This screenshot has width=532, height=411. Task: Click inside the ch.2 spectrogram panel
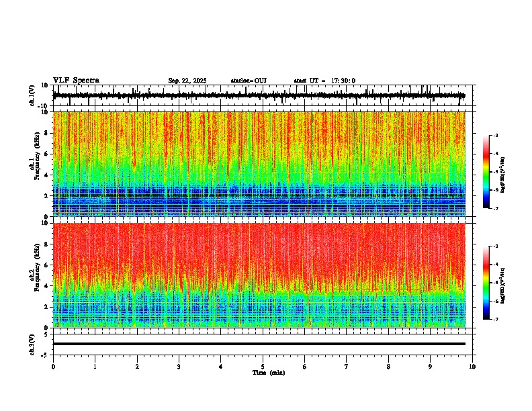(259, 275)
